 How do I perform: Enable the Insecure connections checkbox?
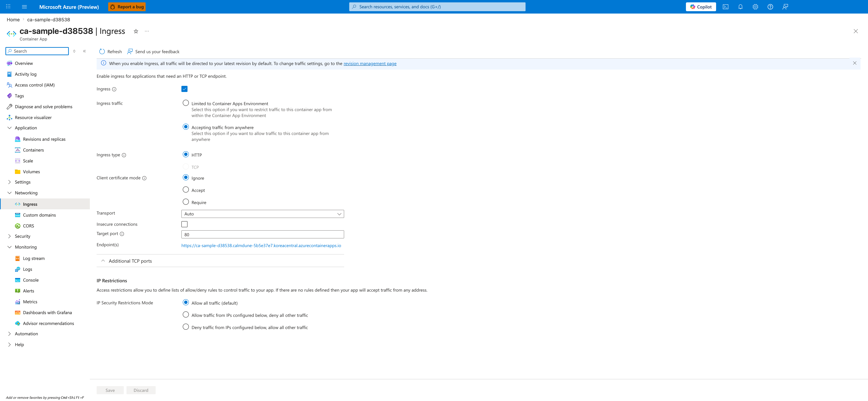click(184, 224)
